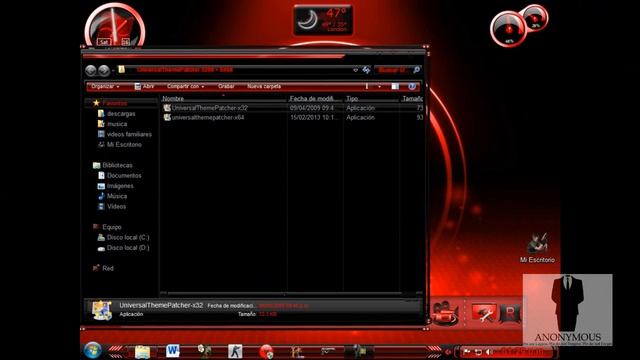The height and width of the screenshot is (360, 640).
Task: Launch Word from the taskbar
Action: pos(173,351)
